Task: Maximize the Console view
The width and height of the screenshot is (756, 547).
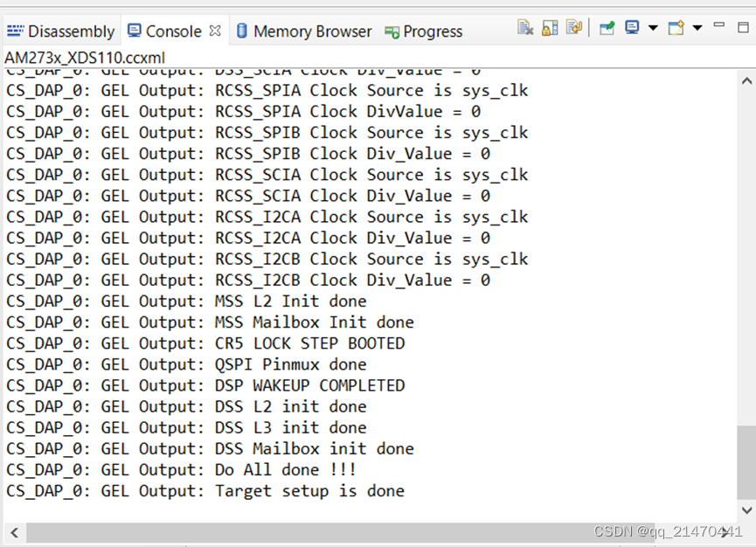Action: point(744,27)
